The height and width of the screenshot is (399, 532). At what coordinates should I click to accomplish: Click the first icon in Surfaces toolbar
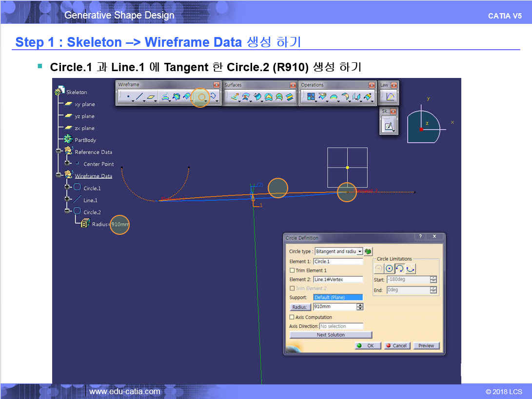point(234,97)
